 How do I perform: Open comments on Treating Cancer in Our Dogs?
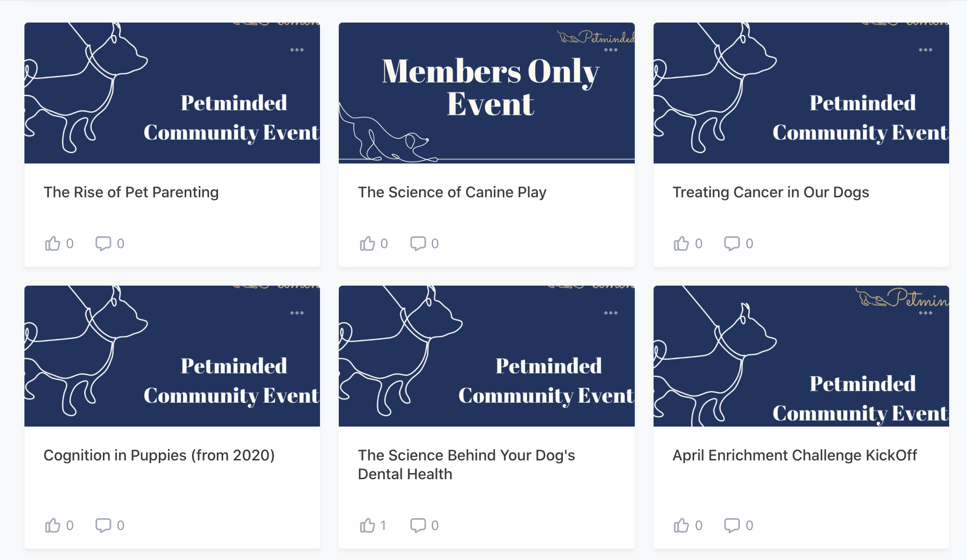click(732, 243)
